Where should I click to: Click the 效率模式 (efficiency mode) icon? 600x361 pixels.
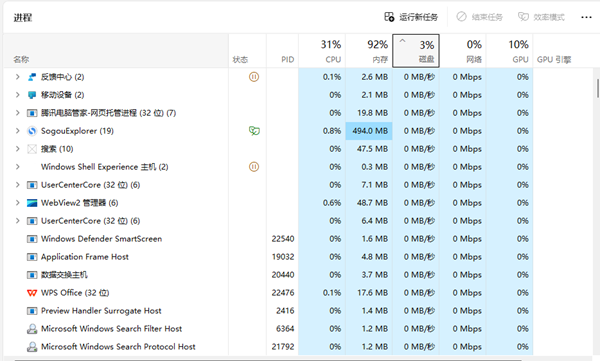(523, 17)
